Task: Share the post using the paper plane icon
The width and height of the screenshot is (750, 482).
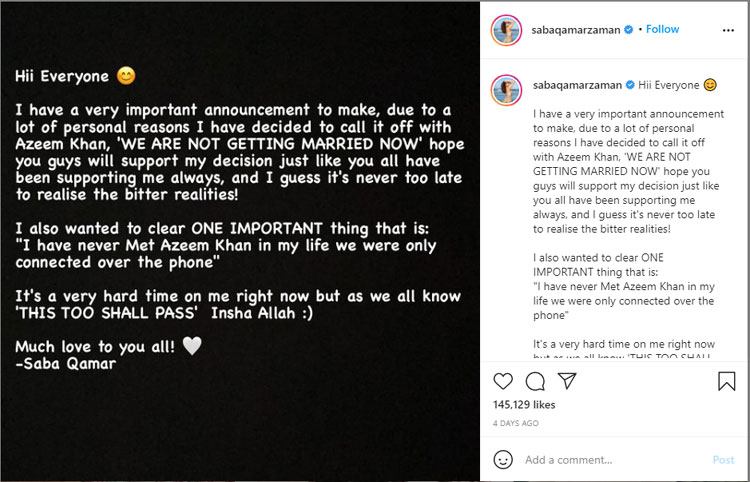Action: point(567,381)
